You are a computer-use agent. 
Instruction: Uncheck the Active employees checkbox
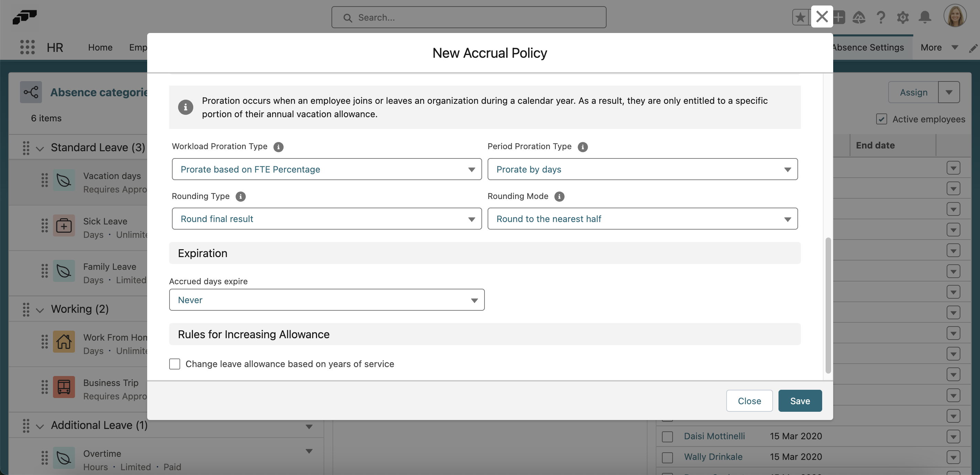point(882,119)
